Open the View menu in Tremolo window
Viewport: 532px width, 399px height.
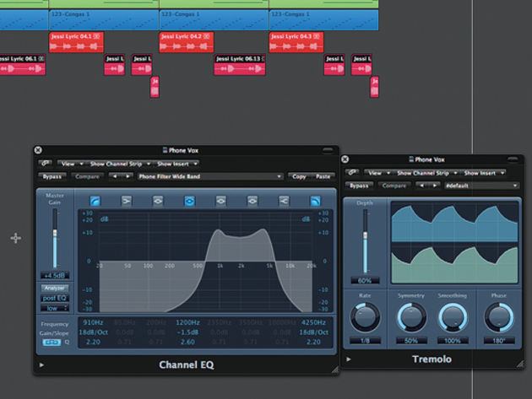[x=378, y=173]
